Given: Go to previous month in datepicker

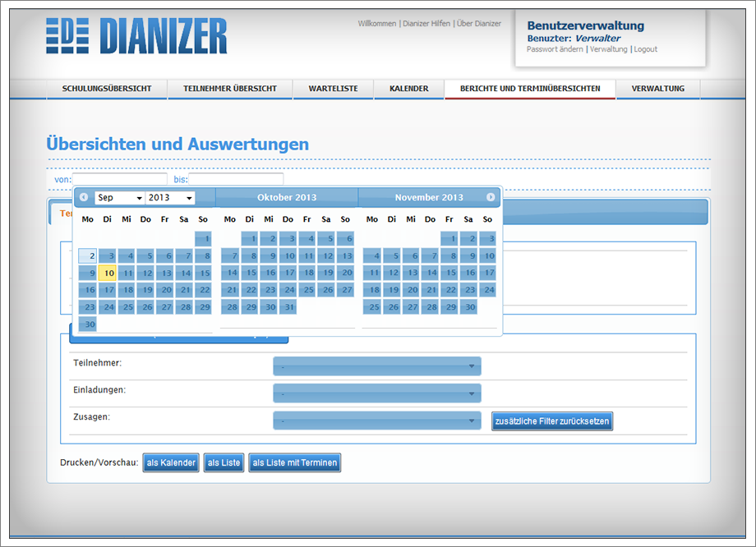Looking at the screenshot, I should coord(84,197).
